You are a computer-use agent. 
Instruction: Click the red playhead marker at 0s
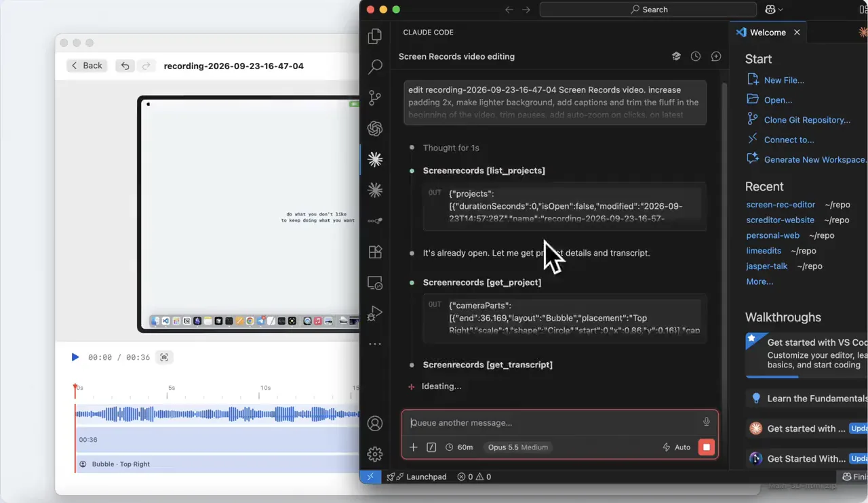pos(75,388)
